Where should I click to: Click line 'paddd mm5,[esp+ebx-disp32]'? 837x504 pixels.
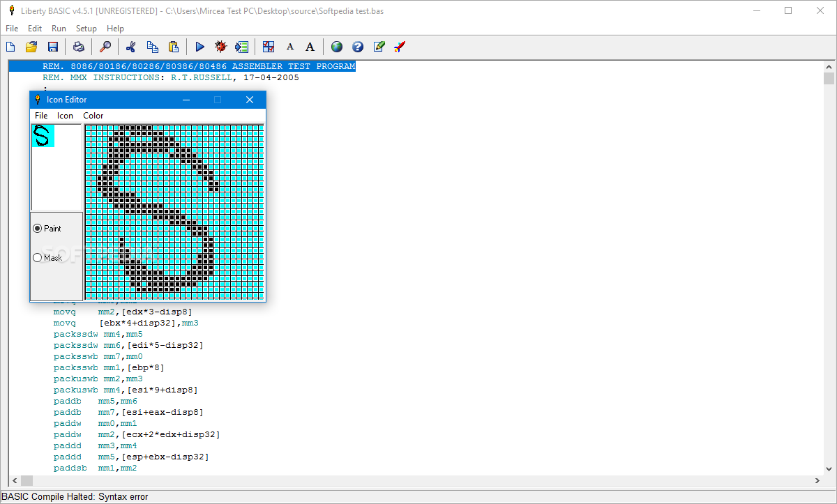click(x=131, y=457)
